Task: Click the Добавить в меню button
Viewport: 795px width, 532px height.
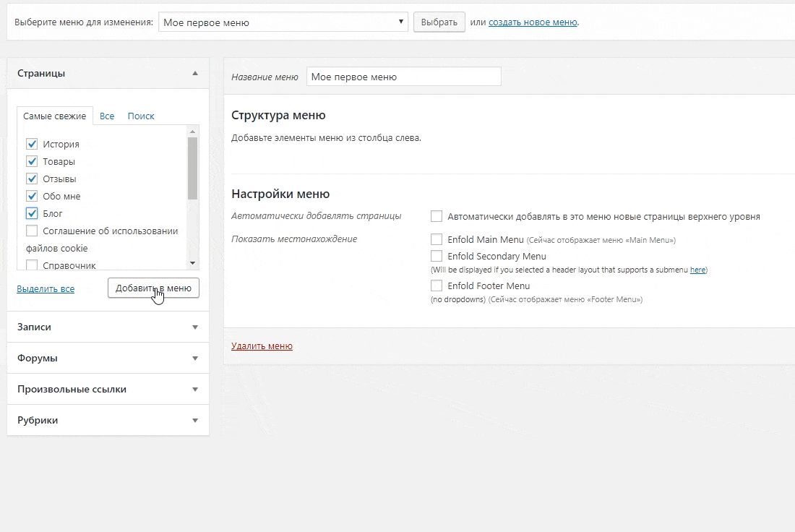Action: tap(153, 288)
